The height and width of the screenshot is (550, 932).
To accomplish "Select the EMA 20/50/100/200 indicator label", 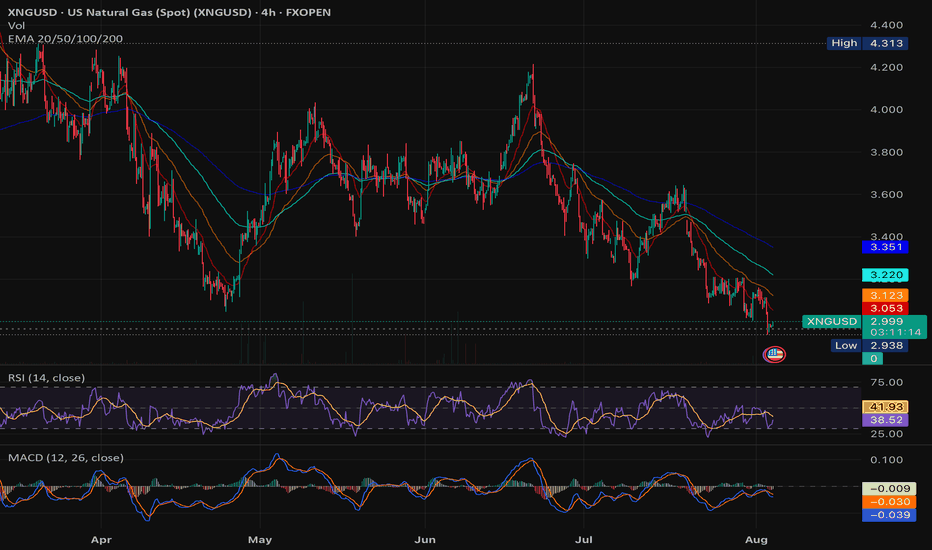I will click(x=65, y=39).
